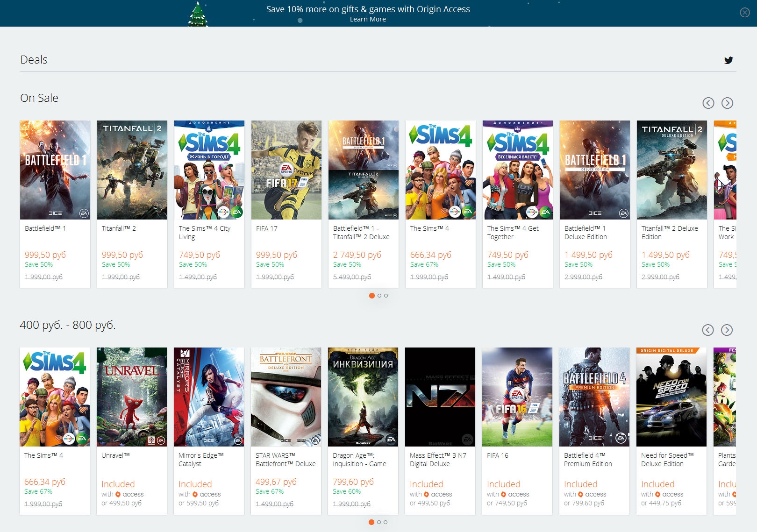Click Learn More in the banner

pyautogui.click(x=368, y=19)
